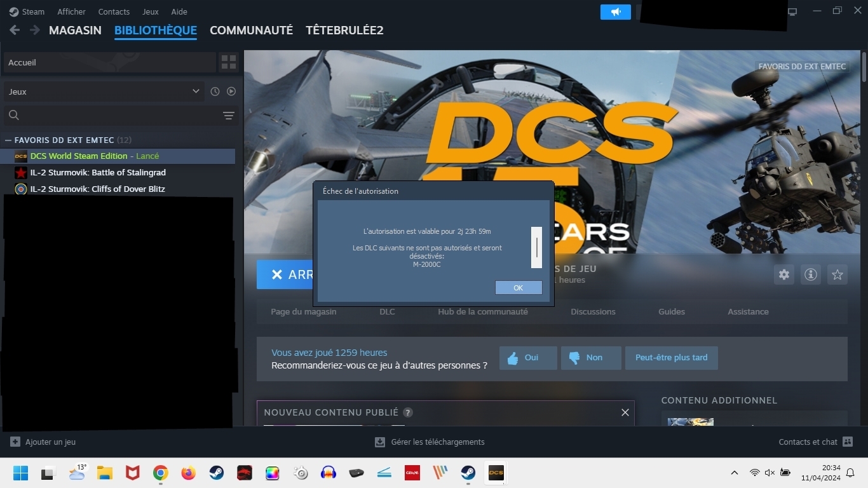
Task: Open the Assistance tab
Action: click(748, 311)
